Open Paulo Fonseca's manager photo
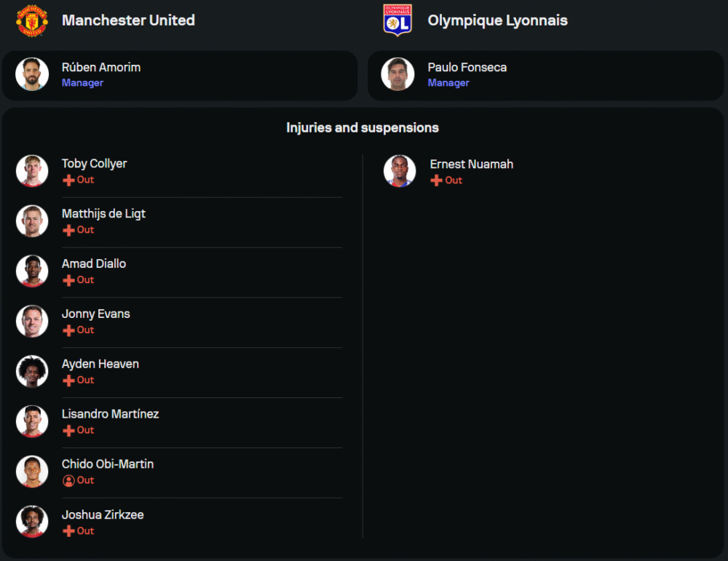This screenshot has width=728, height=561. [397, 74]
